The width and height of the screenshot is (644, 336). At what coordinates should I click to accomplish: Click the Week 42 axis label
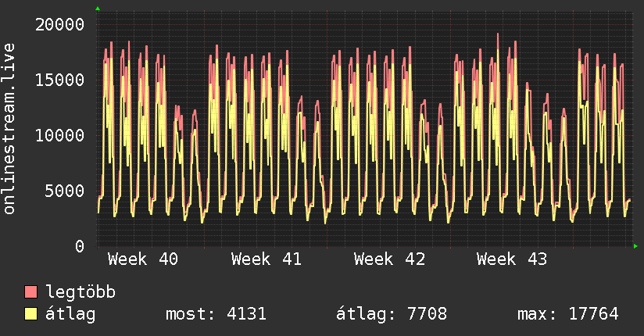[389, 259]
